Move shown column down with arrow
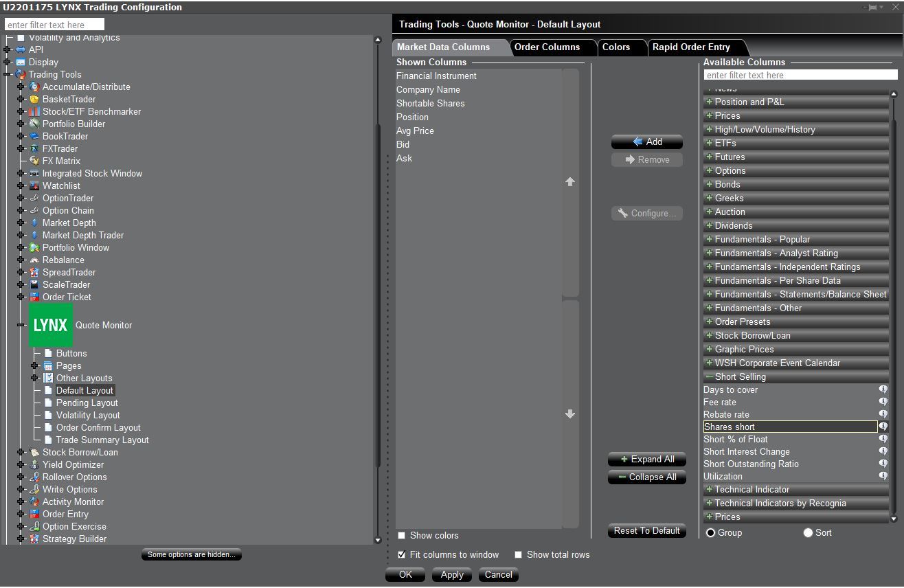904x588 pixels. pos(570,414)
